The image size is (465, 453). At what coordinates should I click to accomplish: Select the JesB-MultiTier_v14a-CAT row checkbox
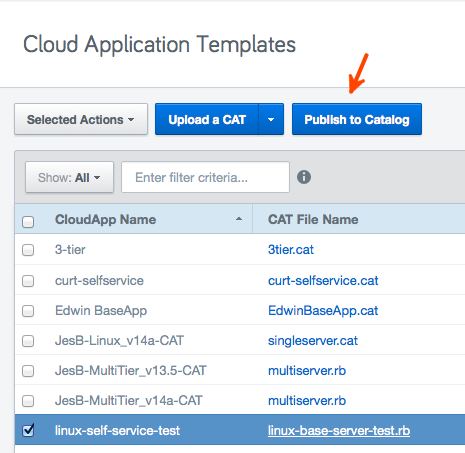[x=28, y=401]
